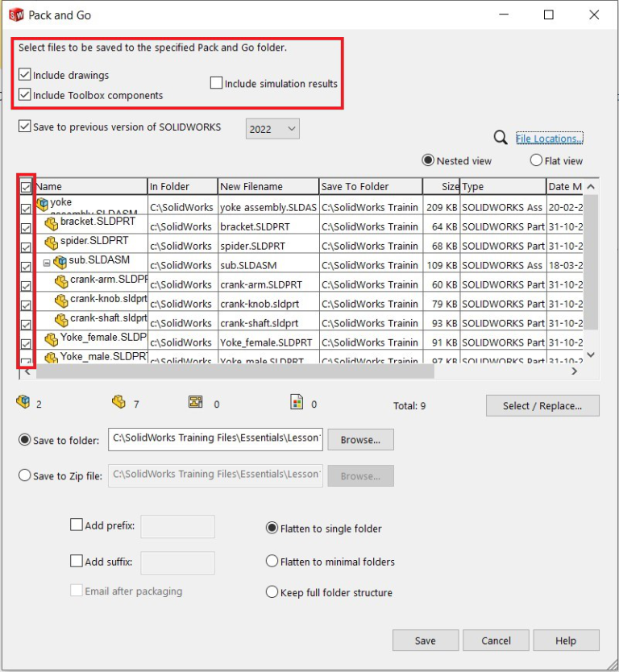Image resolution: width=619 pixels, height=672 pixels.
Task: Sort by the Save To Folder column header
Action: [x=371, y=186]
